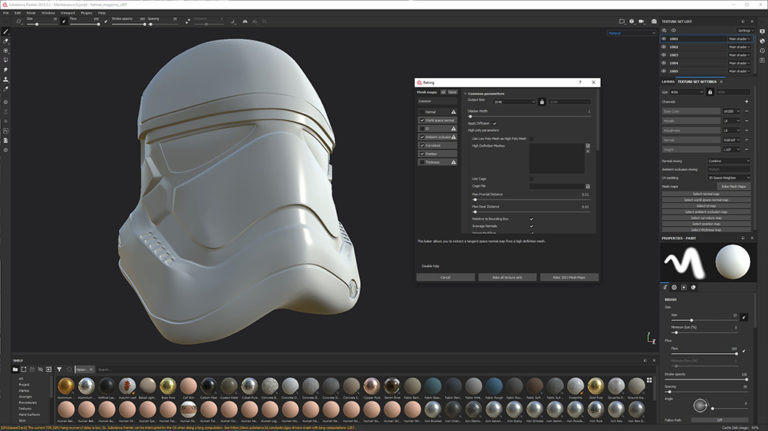This screenshot has height=431, width=768.
Task: Click Cancel in the Baking dialog
Action: 445,277
